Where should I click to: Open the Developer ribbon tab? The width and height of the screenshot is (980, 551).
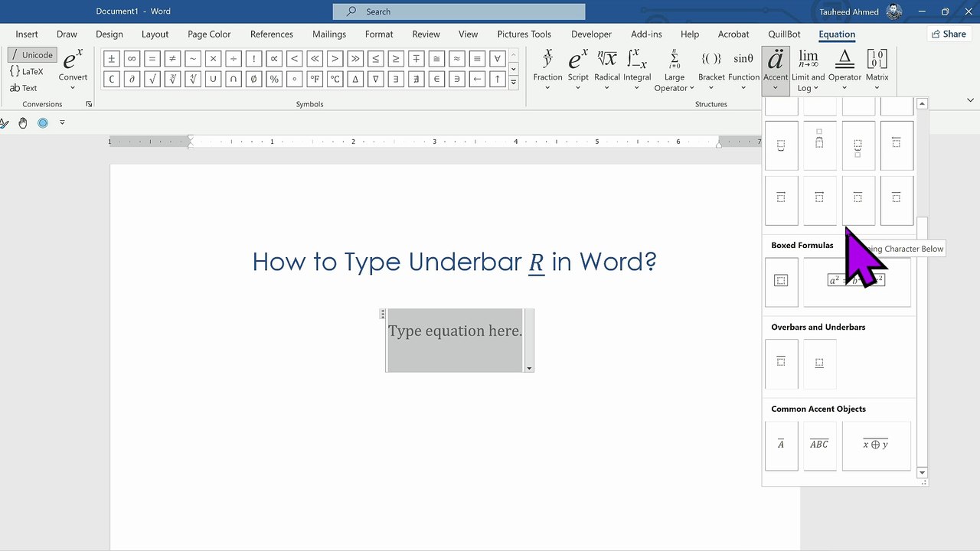pyautogui.click(x=591, y=34)
